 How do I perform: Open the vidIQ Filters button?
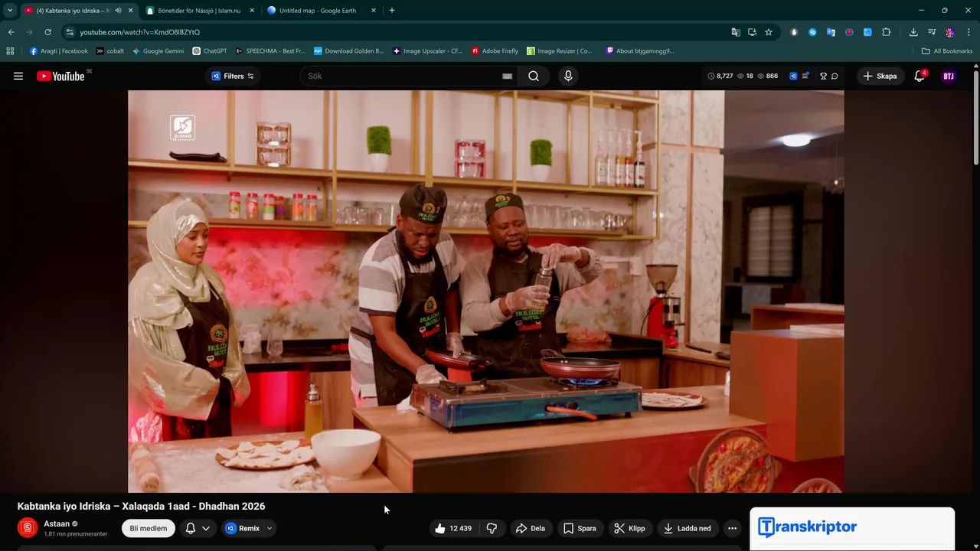click(x=233, y=76)
